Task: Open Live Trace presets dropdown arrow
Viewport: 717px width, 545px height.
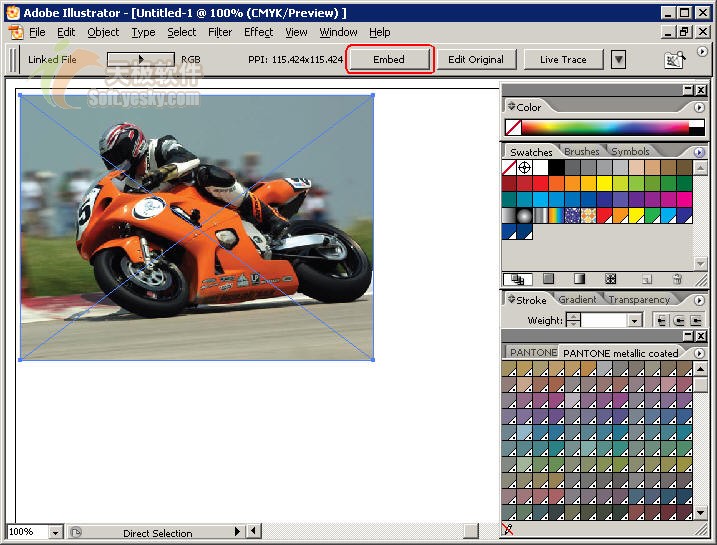Action: pyautogui.click(x=618, y=59)
